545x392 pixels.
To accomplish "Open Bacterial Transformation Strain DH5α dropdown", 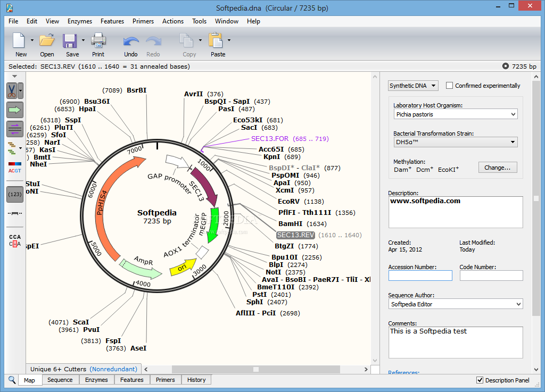I will [x=456, y=142].
